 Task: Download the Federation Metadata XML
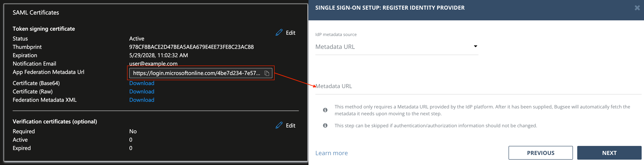(141, 100)
